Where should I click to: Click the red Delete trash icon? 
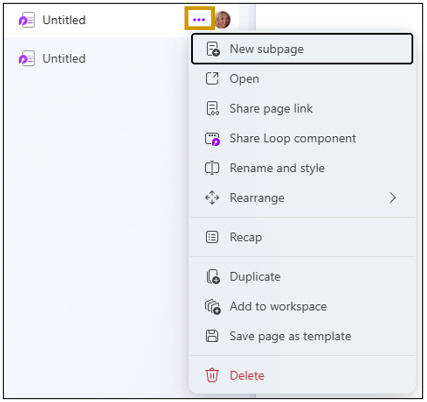(212, 375)
